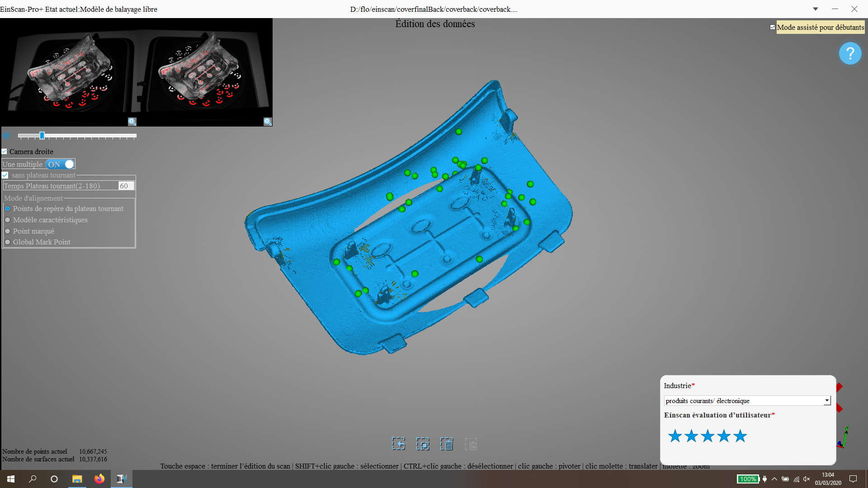Click the file path in title bar
The image size is (868, 488).
(434, 9)
